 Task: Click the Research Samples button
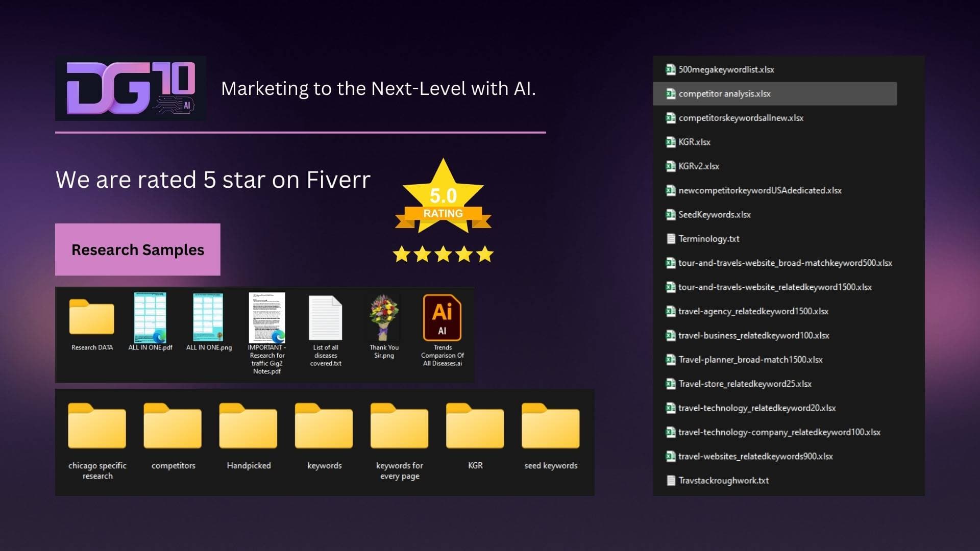[x=138, y=249]
